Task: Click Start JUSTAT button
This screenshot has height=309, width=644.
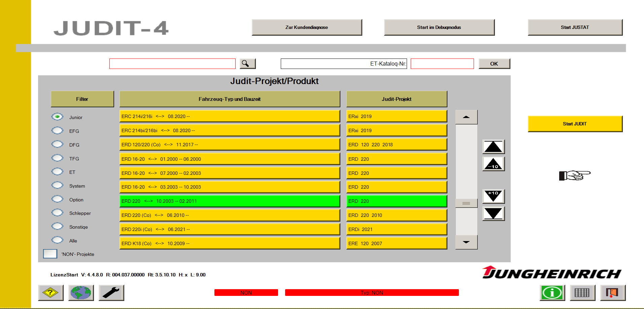Action: point(575,27)
